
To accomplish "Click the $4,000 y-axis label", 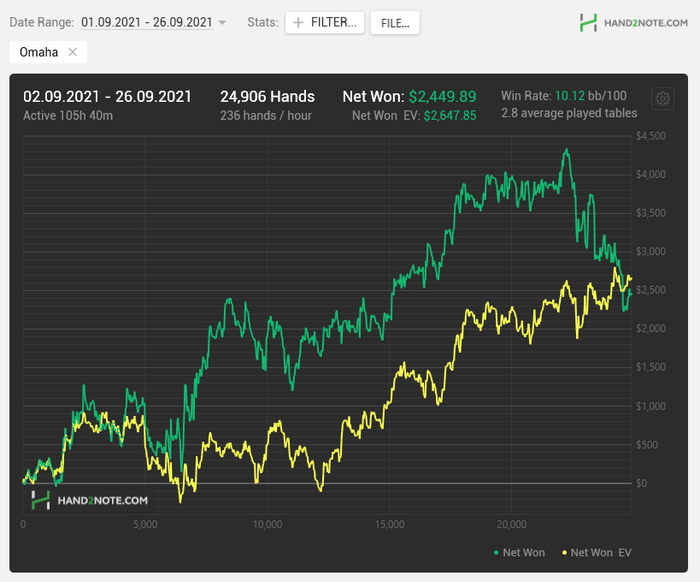I will pyautogui.click(x=650, y=174).
